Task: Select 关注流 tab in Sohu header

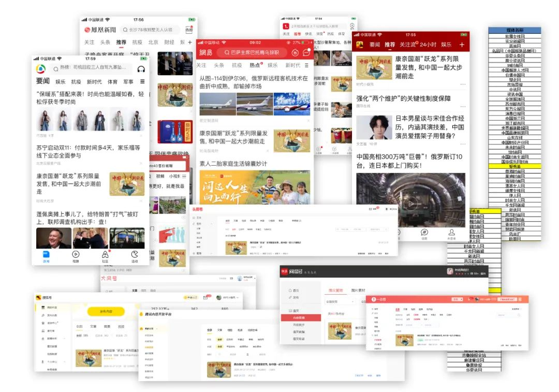Action: click(x=407, y=45)
